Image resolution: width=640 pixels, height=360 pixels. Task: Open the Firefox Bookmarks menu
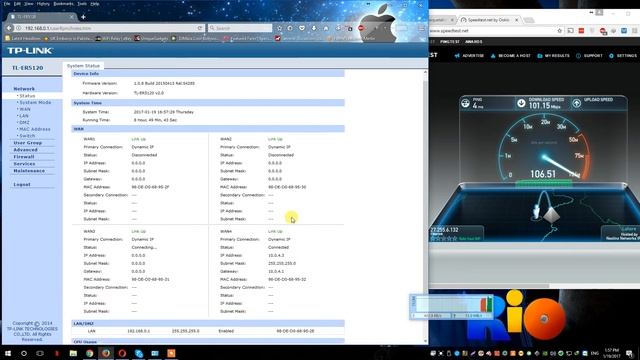click(x=64, y=4)
